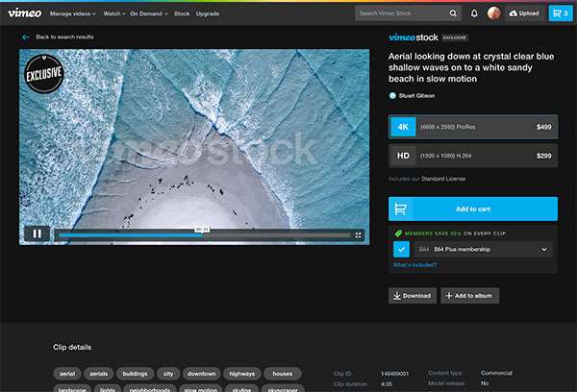
Task: Enter fullscreen on the video player
Action: tap(359, 233)
